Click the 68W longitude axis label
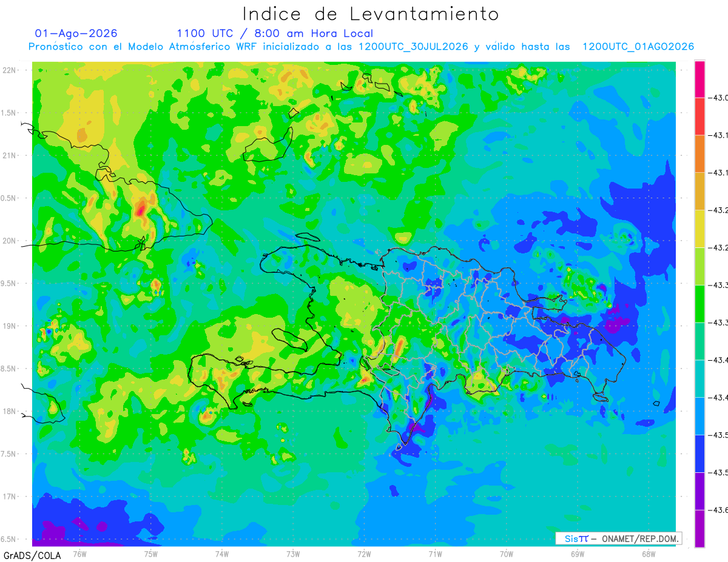 pyautogui.click(x=649, y=554)
